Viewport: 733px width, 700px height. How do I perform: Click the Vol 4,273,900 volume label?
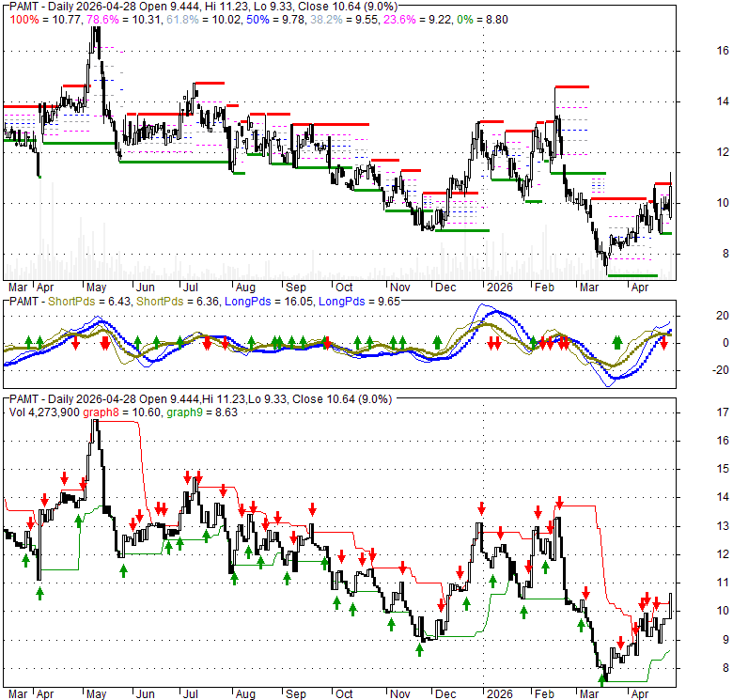pos(45,412)
